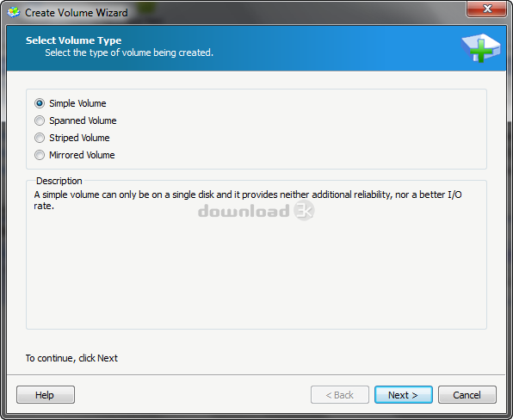
Task: Click the wizard app icon in title bar
Action: pos(14,12)
